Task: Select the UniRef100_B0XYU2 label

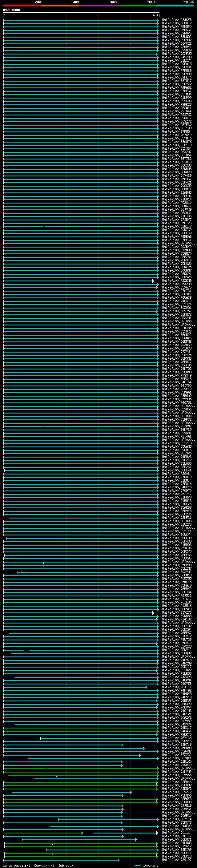Action: (x=177, y=572)
